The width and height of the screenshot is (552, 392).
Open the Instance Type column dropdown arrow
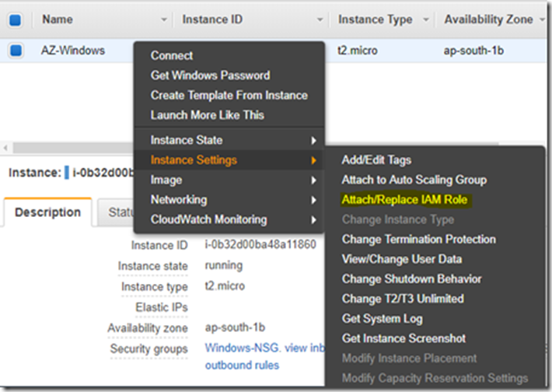426,19
